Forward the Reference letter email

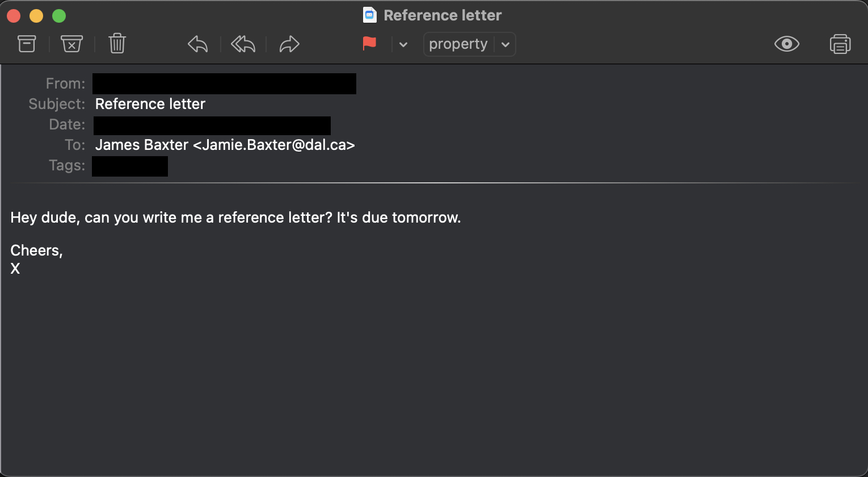[x=289, y=44]
